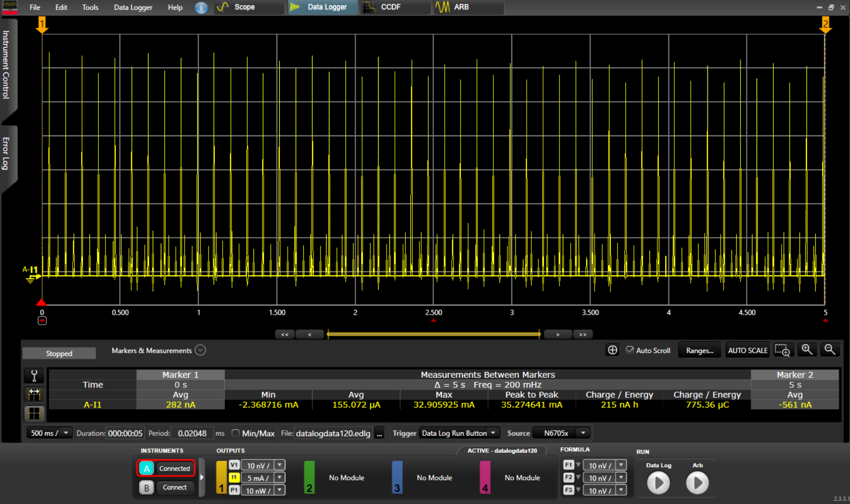Open the Tools menu

pos(90,7)
